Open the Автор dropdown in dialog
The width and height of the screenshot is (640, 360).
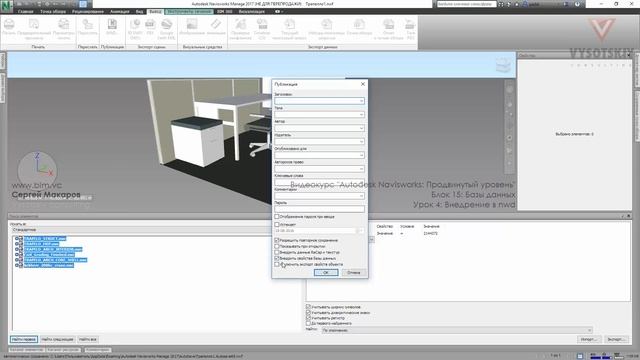(x=361, y=128)
